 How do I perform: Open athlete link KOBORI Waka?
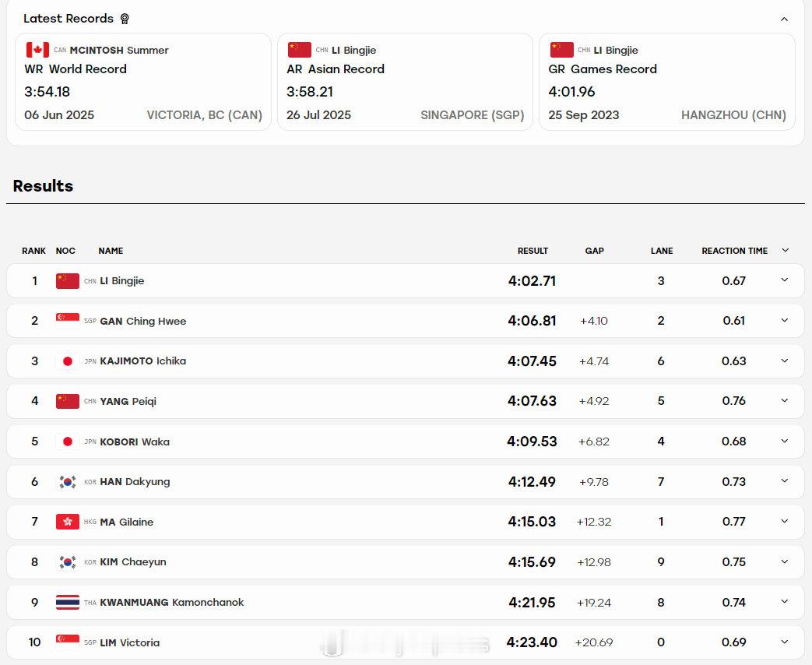135,442
